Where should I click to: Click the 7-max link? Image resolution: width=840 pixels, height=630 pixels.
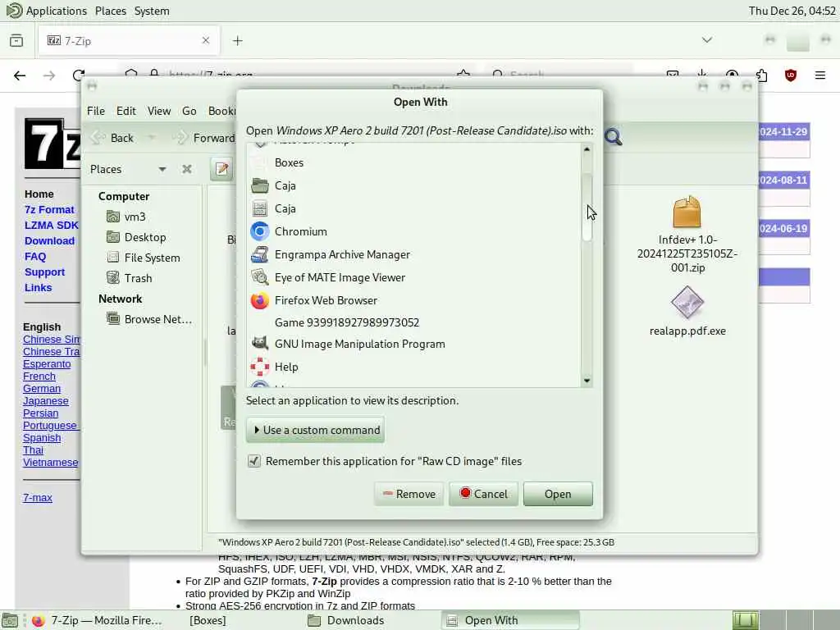pyautogui.click(x=38, y=498)
